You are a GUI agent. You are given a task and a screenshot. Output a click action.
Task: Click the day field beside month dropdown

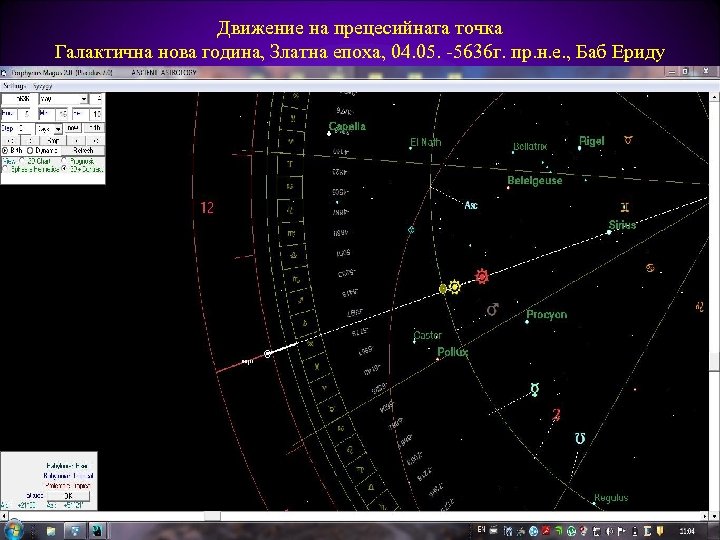(96, 99)
